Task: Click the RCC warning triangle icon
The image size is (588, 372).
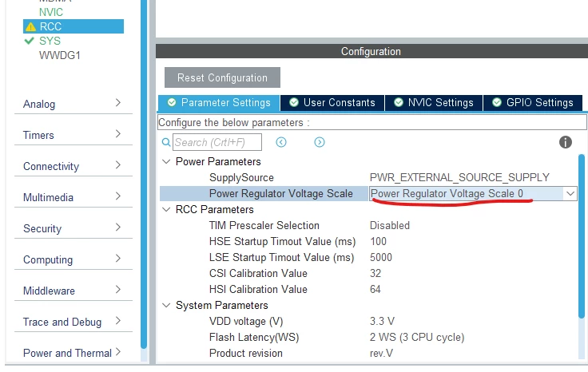Action: click(x=30, y=27)
